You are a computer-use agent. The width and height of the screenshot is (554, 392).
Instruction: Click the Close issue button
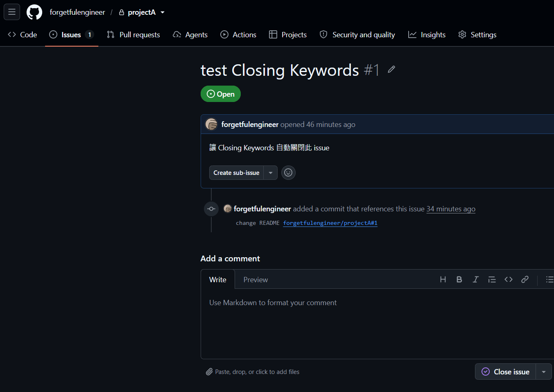pos(506,372)
